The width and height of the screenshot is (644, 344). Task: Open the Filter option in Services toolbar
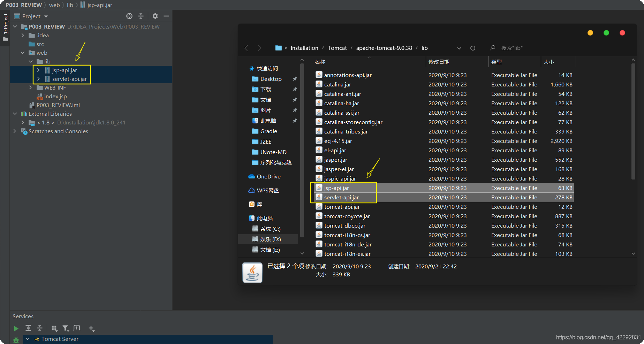pos(66,328)
